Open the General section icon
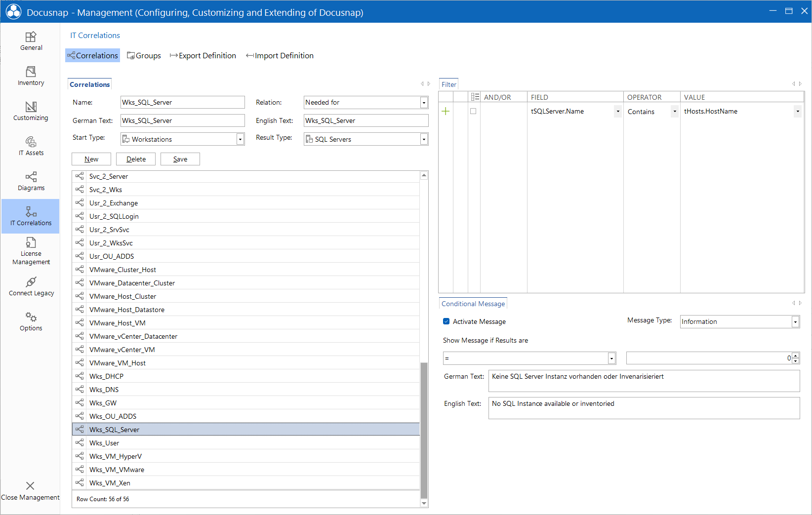The image size is (812, 515). (31, 37)
